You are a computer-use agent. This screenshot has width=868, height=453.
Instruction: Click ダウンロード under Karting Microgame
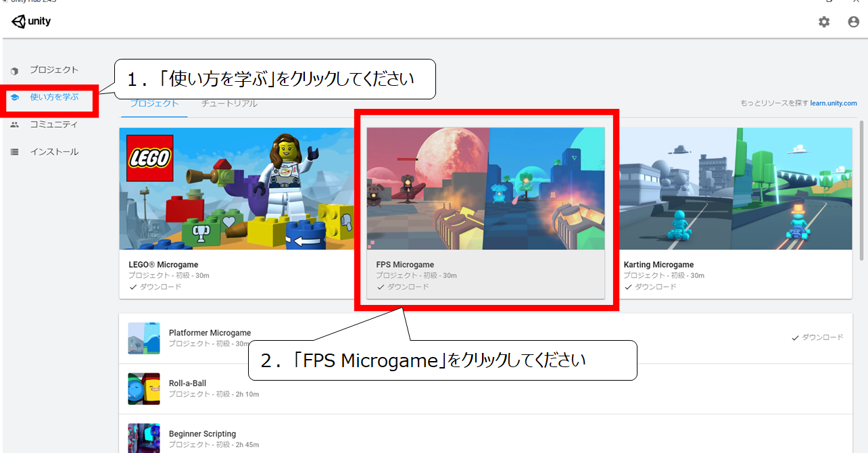pyautogui.click(x=650, y=287)
